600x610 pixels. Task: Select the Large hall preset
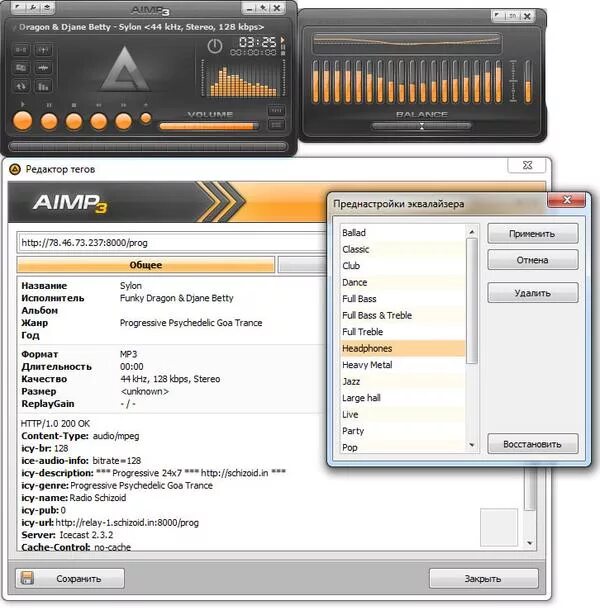point(403,398)
